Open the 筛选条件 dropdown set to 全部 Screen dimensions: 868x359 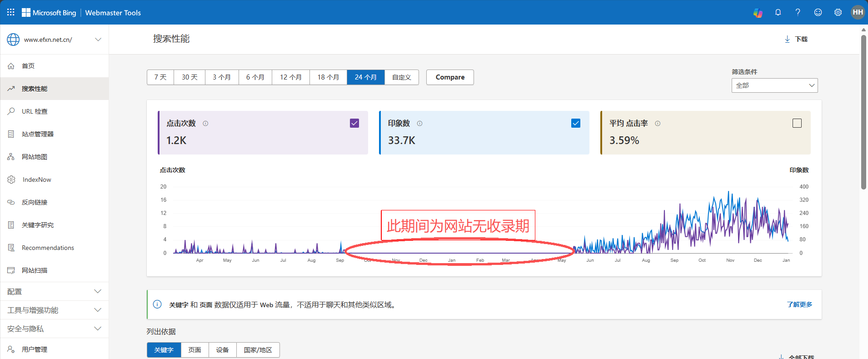(774, 85)
